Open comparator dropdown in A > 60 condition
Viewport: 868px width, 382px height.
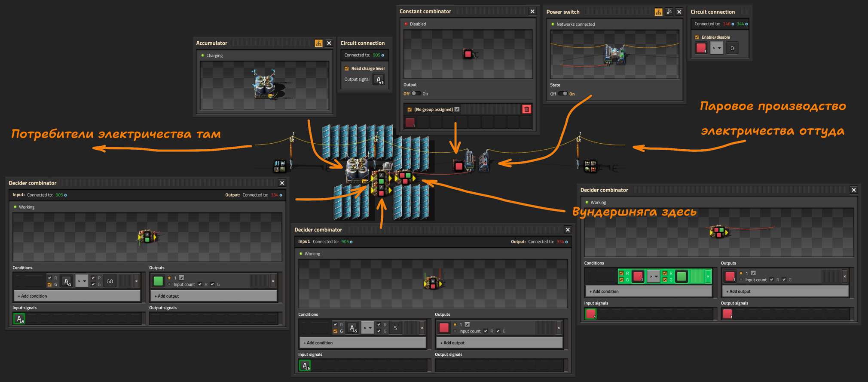click(82, 281)
